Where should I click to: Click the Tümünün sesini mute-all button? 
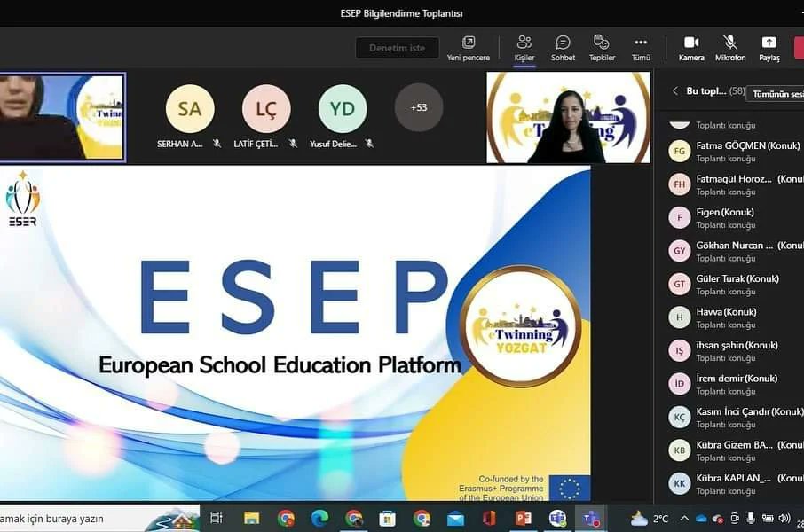coord(776,94)
